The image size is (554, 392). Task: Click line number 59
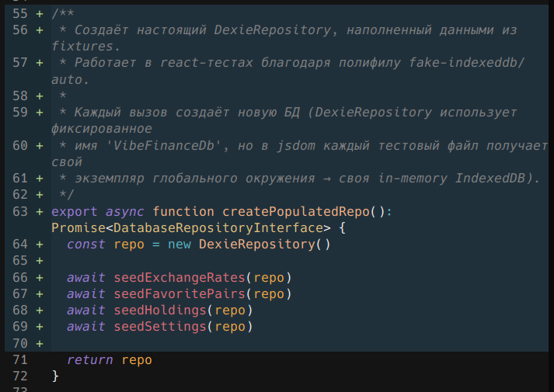coord(19,113)
